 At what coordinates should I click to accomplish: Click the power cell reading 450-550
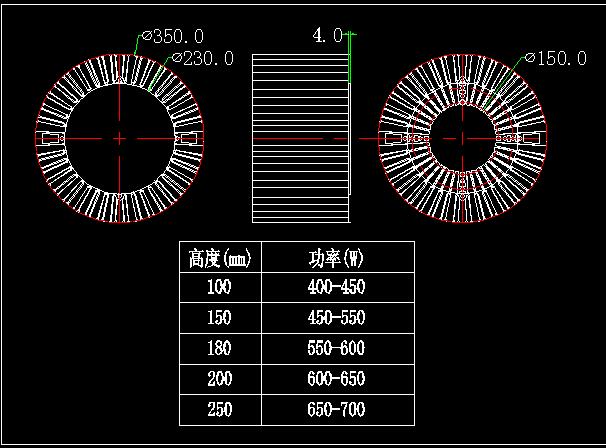[x=338, y=318]
